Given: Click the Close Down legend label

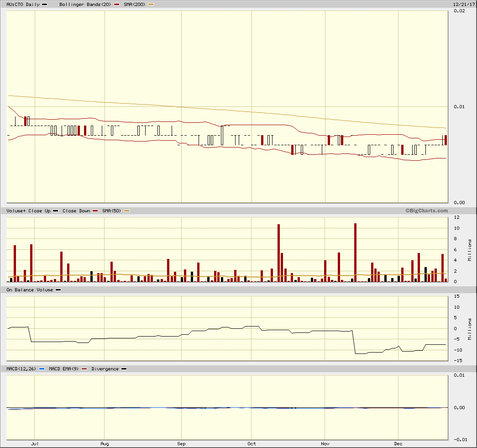Looking at the screenshot, I should (76, 211).
